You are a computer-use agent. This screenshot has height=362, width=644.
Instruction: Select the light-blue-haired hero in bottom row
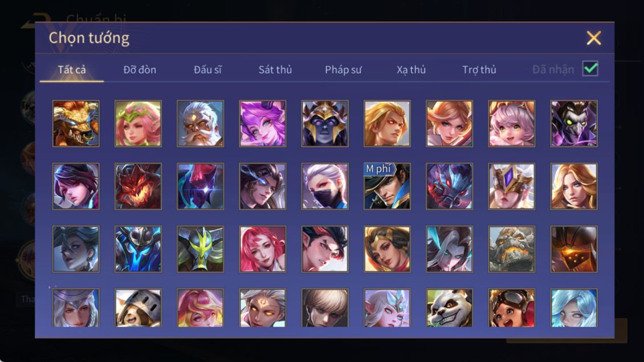coord(574,308)
